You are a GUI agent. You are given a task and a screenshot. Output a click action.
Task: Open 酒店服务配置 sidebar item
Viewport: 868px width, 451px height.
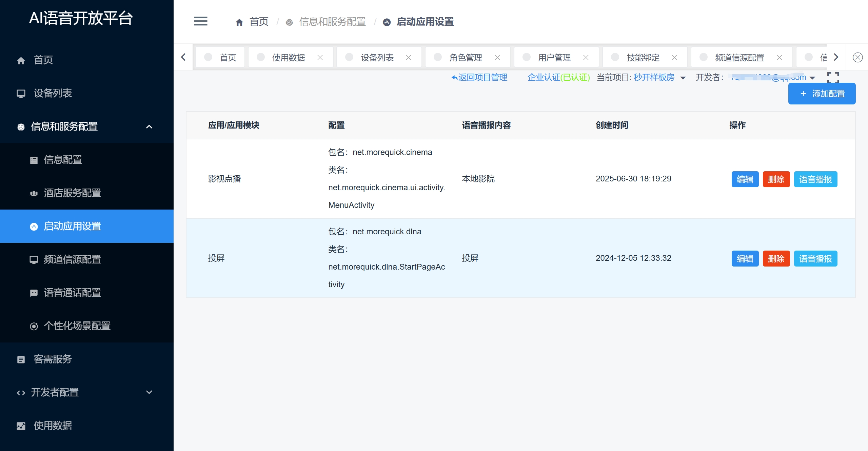72,193
